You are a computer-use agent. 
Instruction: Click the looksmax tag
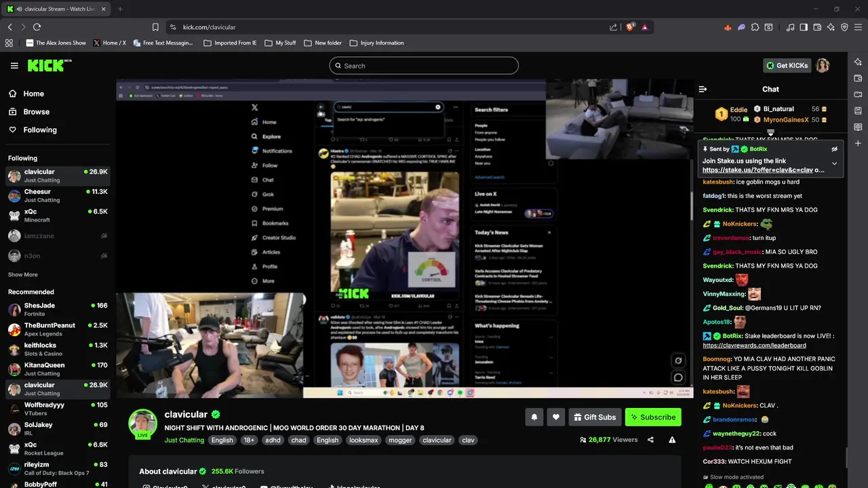click(363, 440)
